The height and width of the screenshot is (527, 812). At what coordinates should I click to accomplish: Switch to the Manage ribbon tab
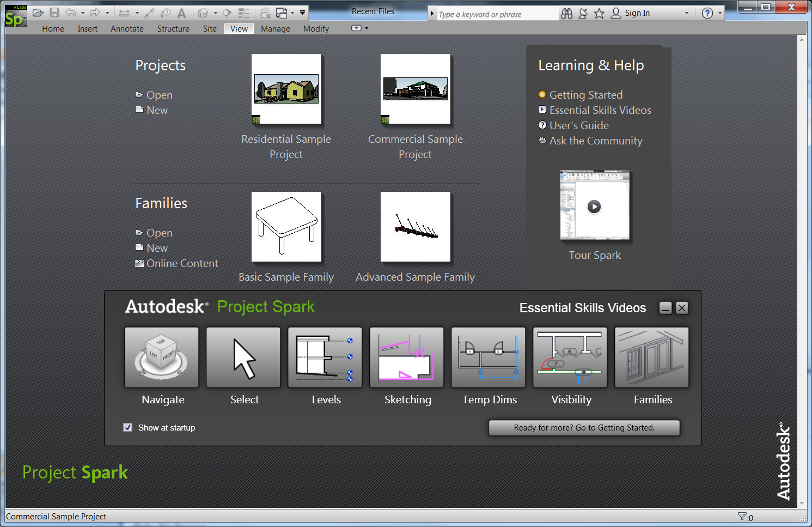275,28
